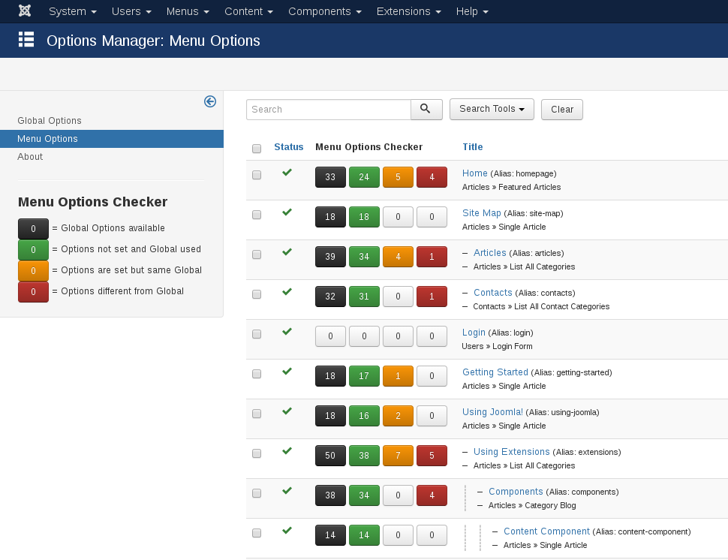This screenshot has width=728, height=560.
Task: Click the search magnifier icon
Action: click(426, 109)
